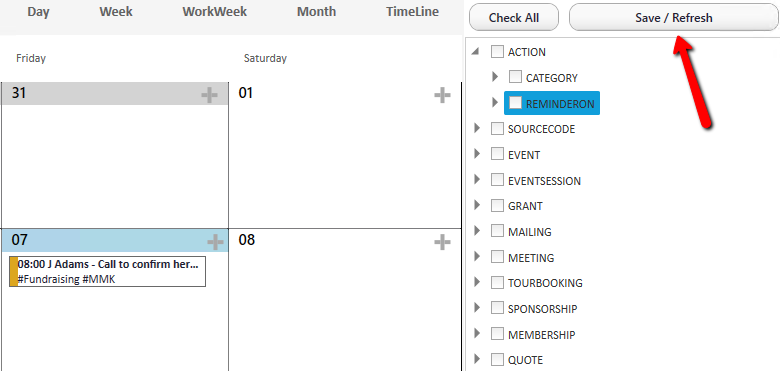
Task: Add appointment on day 07 plus icon
Action: 215,242
